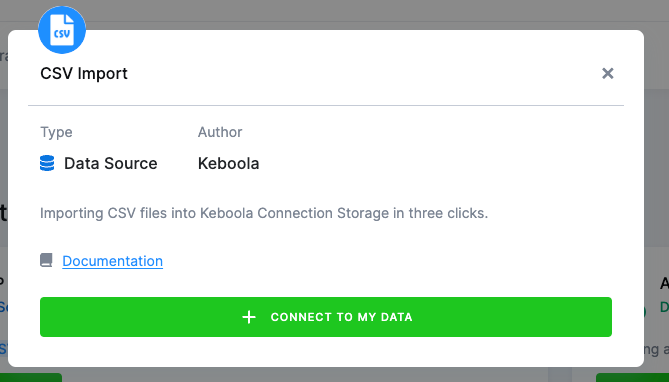
Task: Click the Author label heading
Action: click(220, 132)
